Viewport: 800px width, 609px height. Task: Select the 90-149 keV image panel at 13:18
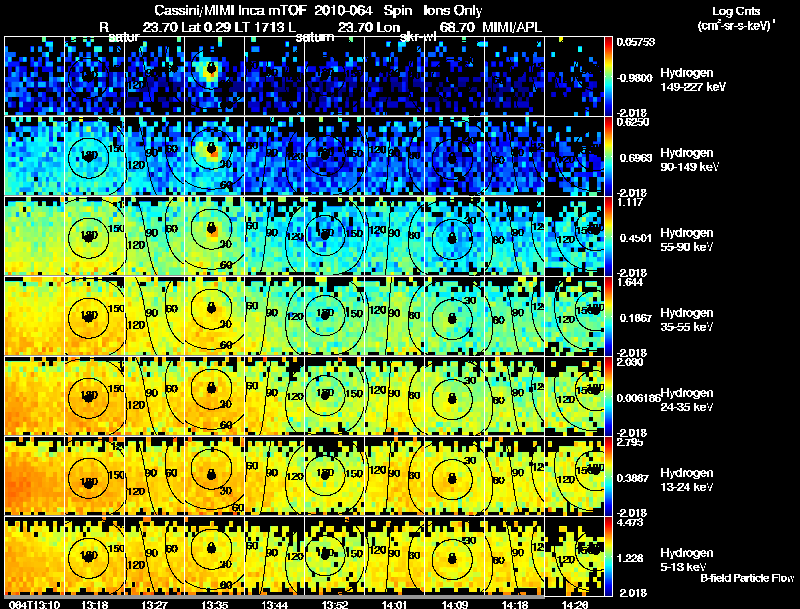point(94,156)
